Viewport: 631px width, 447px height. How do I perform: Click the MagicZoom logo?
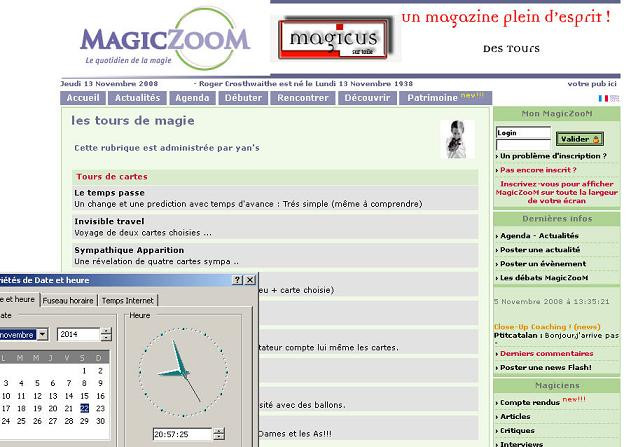click(164, 41)
